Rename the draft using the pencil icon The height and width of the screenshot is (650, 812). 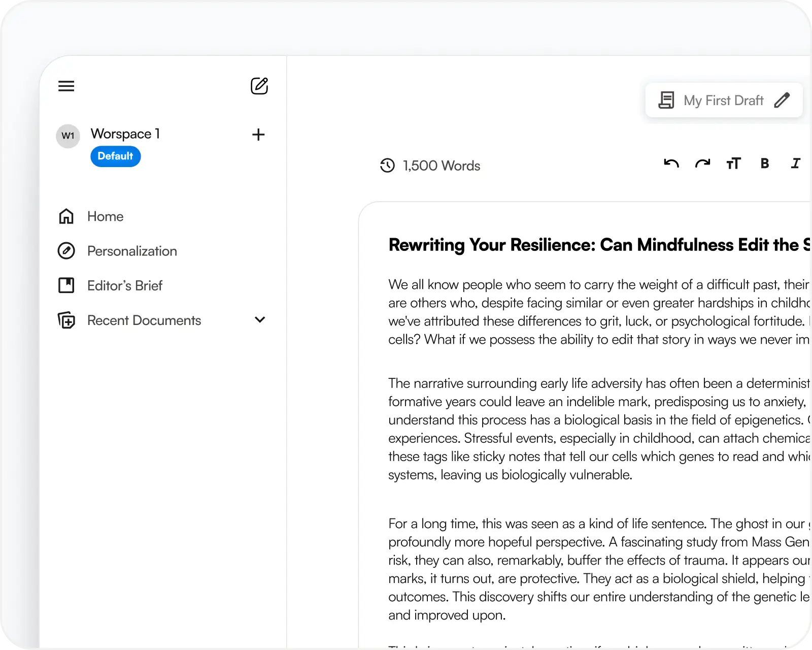point(782,100)
